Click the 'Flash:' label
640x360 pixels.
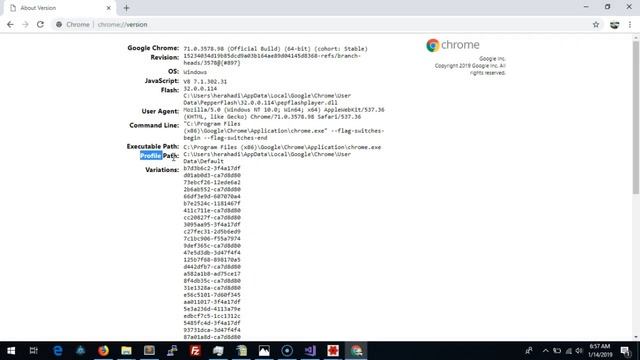pyautogui.click(x=170, y=90)
